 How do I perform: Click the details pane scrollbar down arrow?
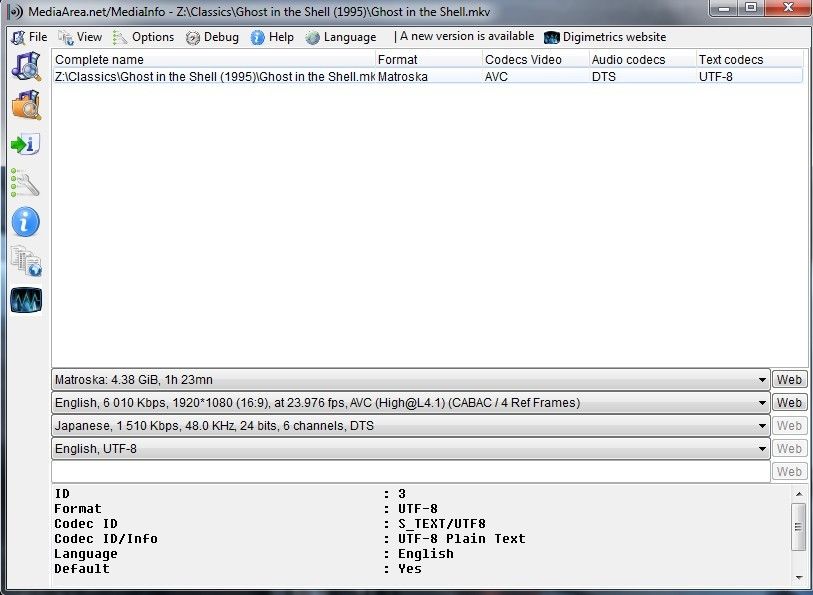[798, 577]
